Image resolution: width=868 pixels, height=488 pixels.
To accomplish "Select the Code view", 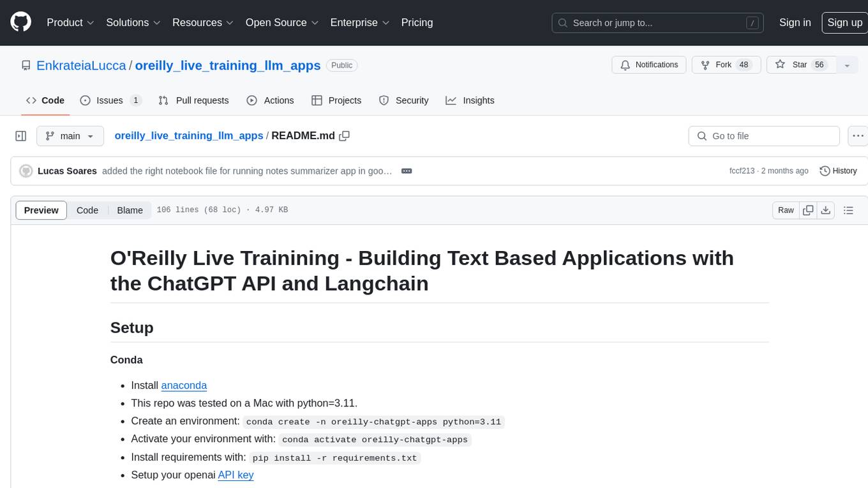I will (87, 210).
